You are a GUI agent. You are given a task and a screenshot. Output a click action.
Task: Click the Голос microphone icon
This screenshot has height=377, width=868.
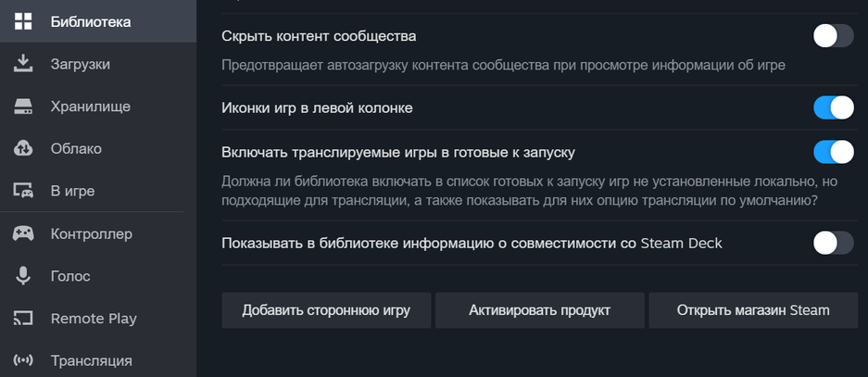click(23, 276)
